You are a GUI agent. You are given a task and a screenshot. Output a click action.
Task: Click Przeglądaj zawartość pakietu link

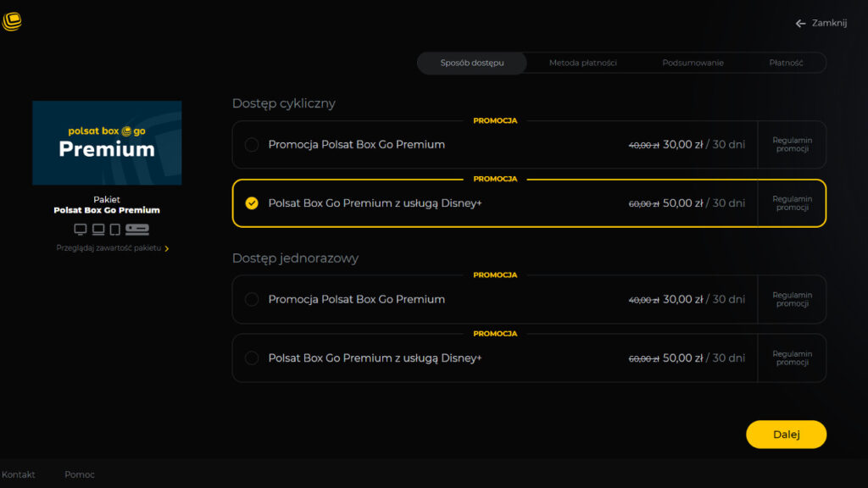pos(108,248)
